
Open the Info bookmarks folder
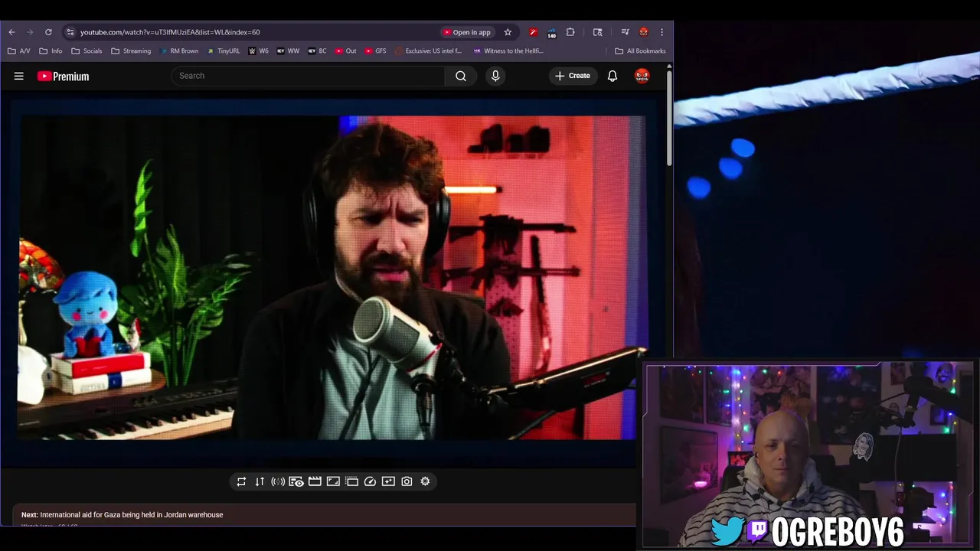pos(51,51)
